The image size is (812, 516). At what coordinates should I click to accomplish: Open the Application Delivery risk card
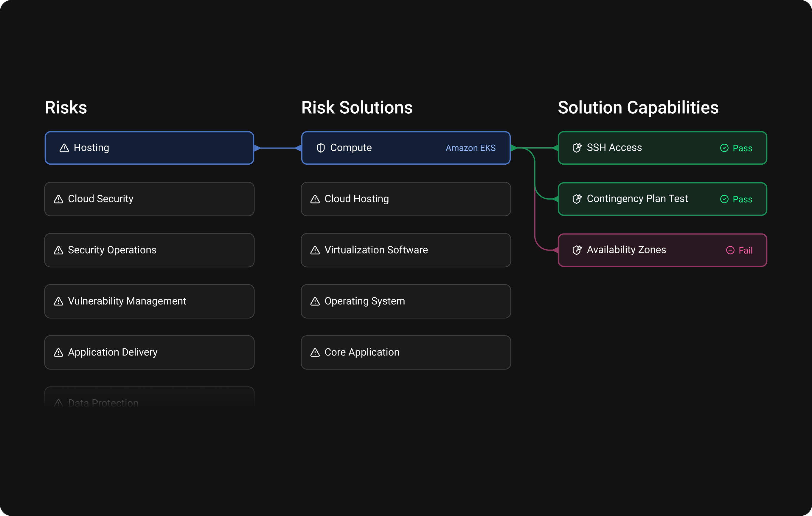click(149, 352)
